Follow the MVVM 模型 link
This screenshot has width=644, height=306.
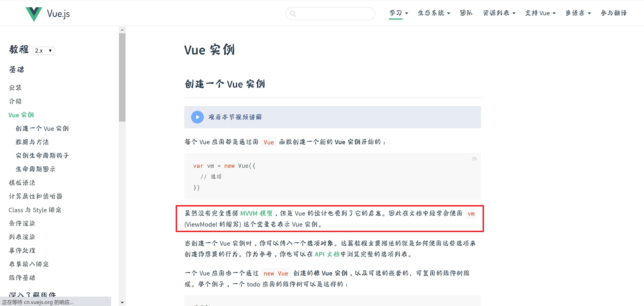click(256, 213)
